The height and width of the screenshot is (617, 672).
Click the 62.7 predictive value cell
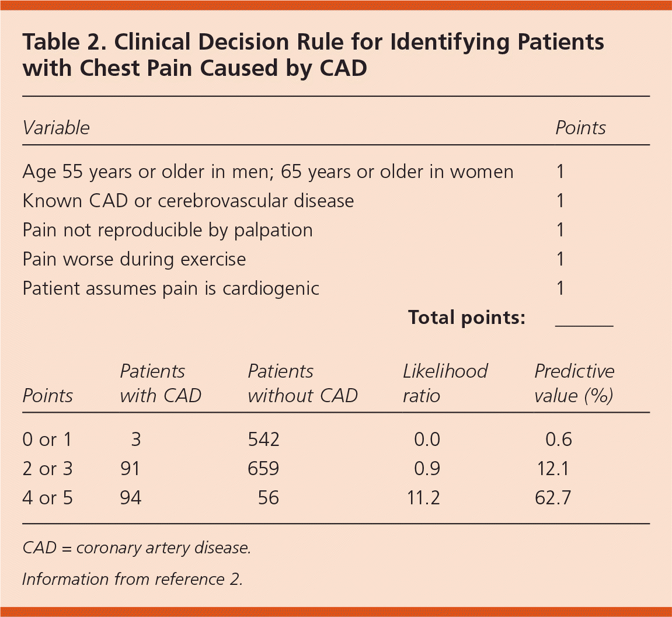pyautogui.click(x=553, y=498)
